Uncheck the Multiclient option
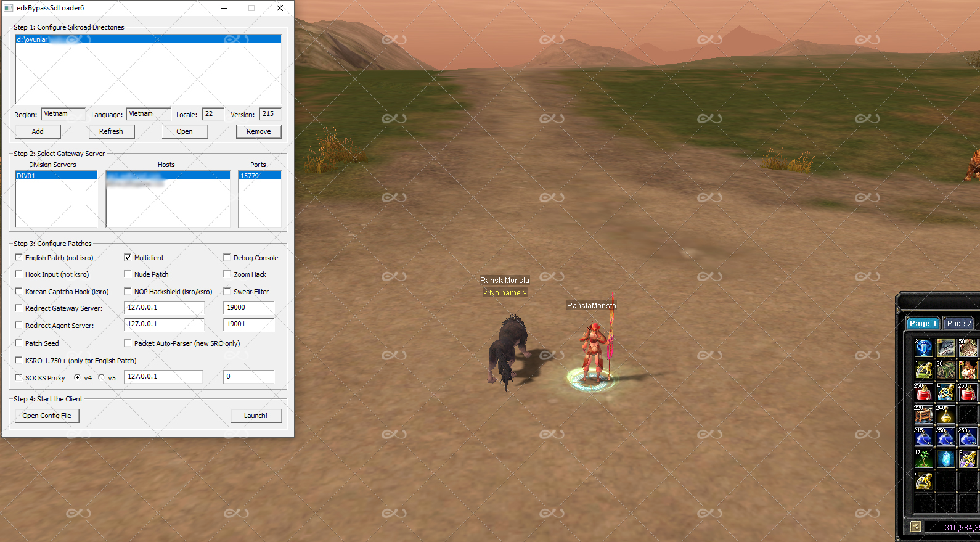 click(128, 257)
